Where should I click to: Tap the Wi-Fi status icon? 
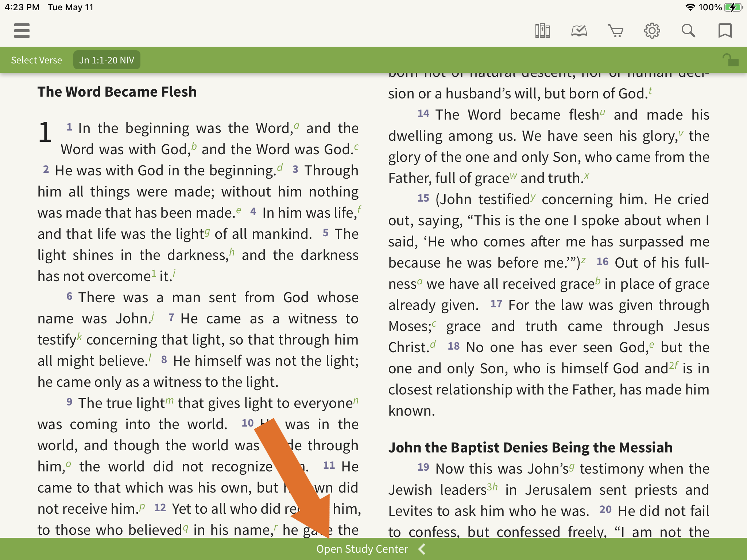click(x=690, y=7)
